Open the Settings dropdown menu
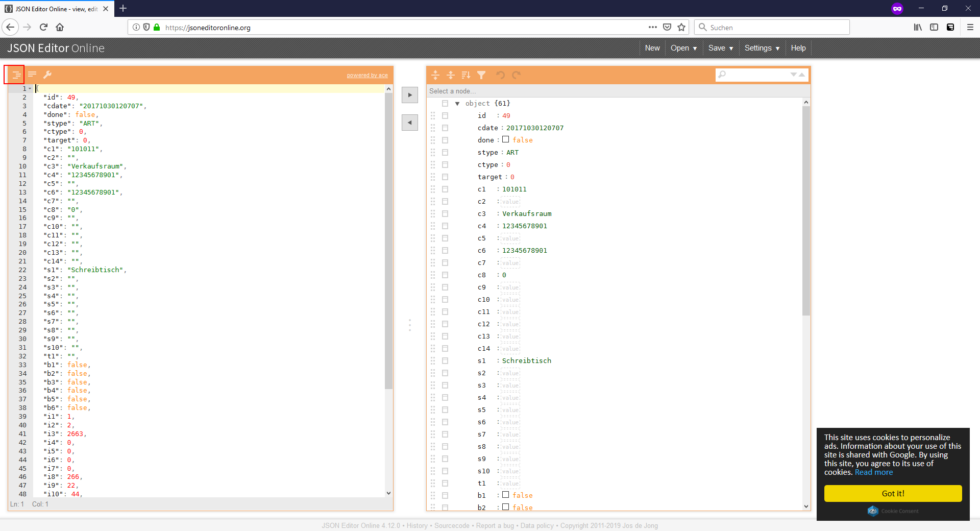 tap(762, 48)
